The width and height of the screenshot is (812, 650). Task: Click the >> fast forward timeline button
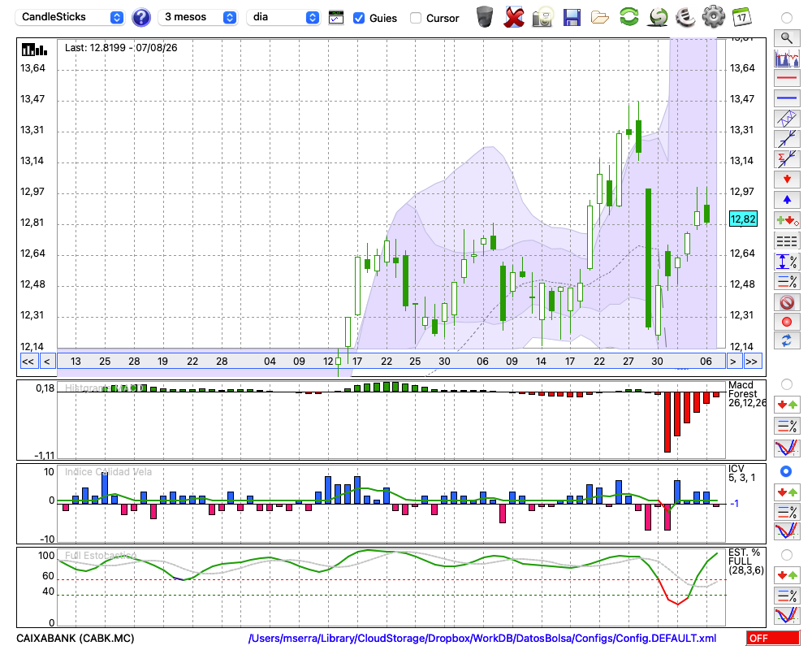[x=752, y=362]
